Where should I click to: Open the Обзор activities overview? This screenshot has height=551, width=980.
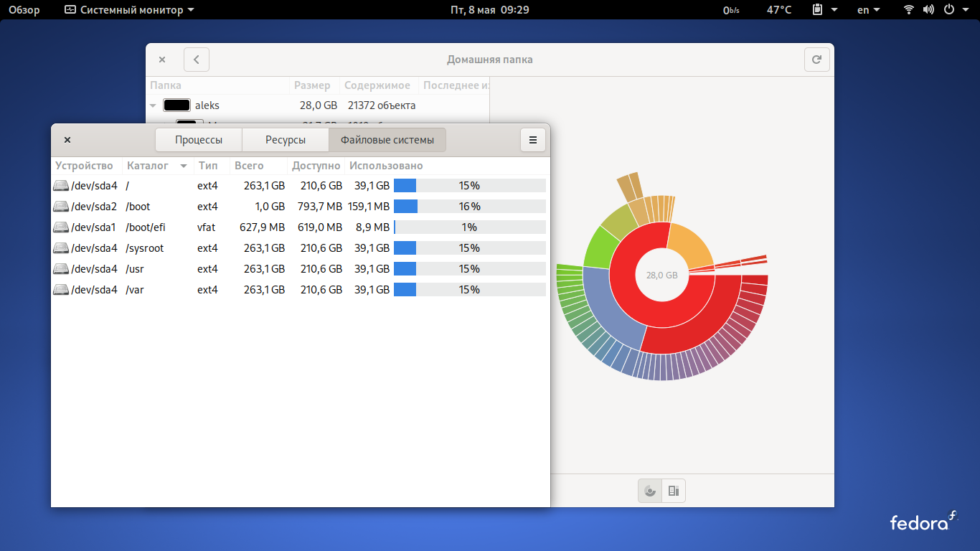tap(24, 10)
